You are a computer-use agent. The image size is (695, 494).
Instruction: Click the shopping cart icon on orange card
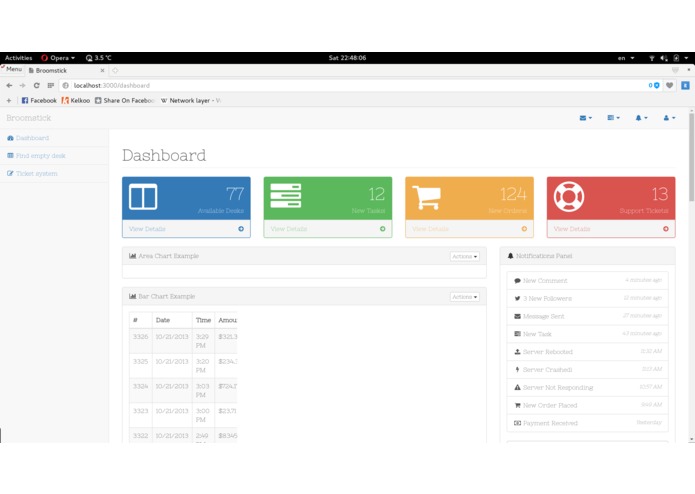[426, 197]
